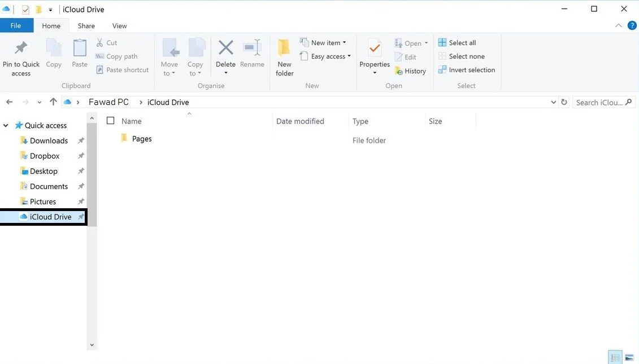
Task: Expand the Open dropdown arrow
Action: tap(426, 43)
